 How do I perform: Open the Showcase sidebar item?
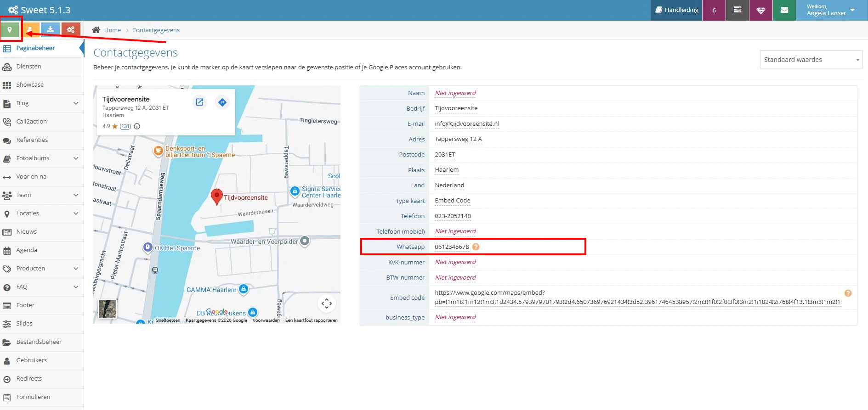click(x=42, y=85)
